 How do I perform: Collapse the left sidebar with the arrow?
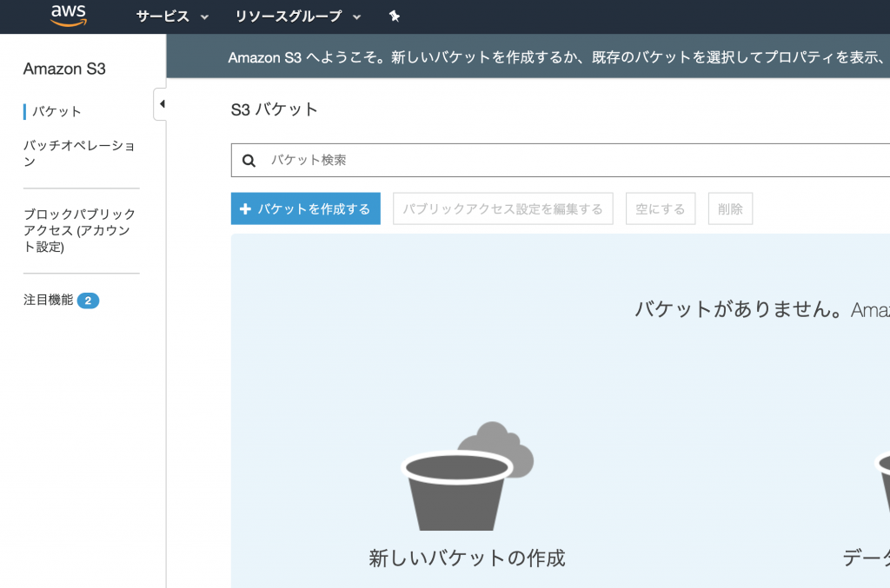tap(161, 103)
